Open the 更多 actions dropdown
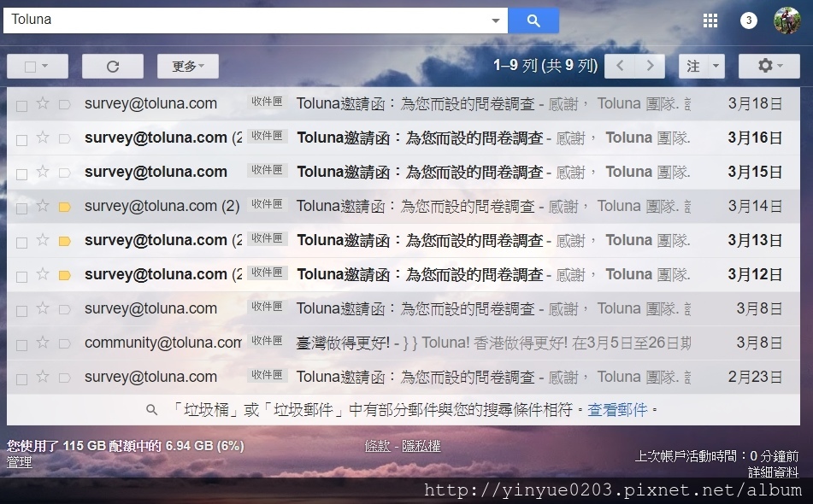Screen dimensions: 813x504 click(188, 67)
